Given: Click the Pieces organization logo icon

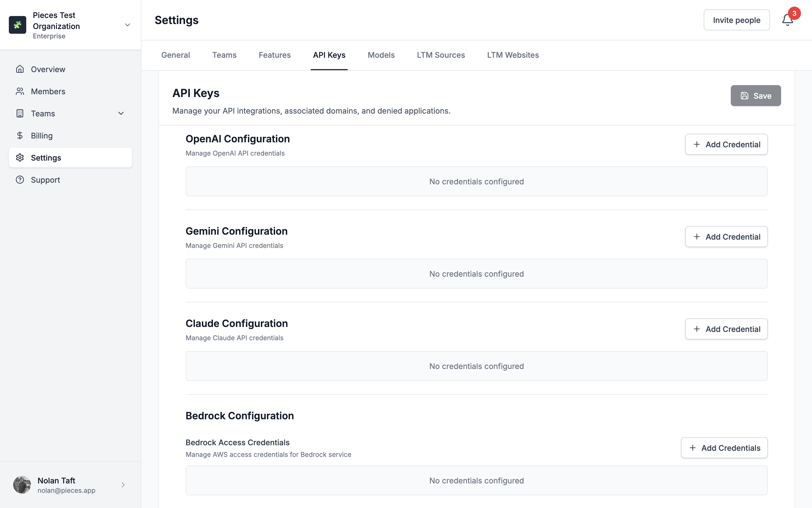Looking at the screenshot, I should pyautogui.click(x=17, y=25).
